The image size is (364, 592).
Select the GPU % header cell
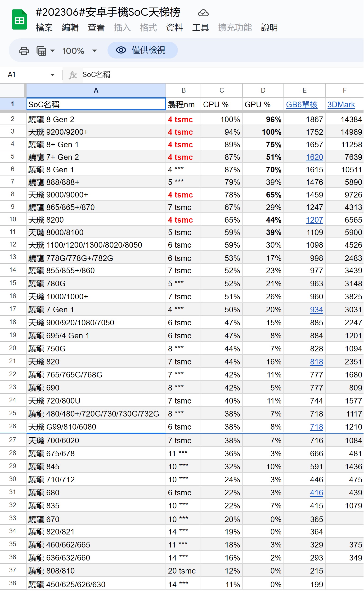(263, 104)
